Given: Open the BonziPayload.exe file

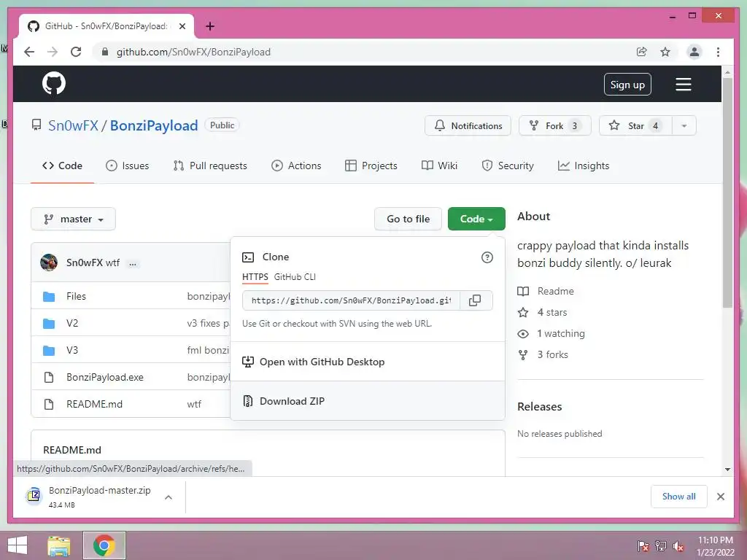Looking at the screenshot, I should pyautogui.click(x=105, y=377).
